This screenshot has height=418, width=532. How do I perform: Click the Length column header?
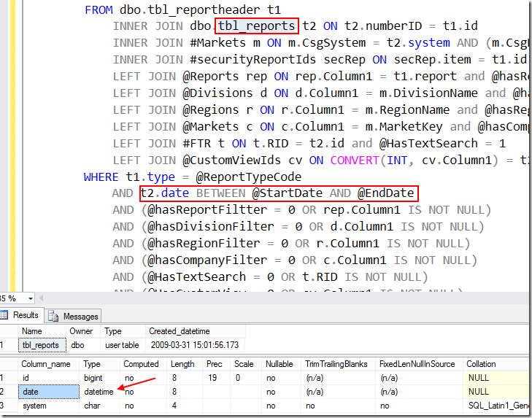point(185,364)
